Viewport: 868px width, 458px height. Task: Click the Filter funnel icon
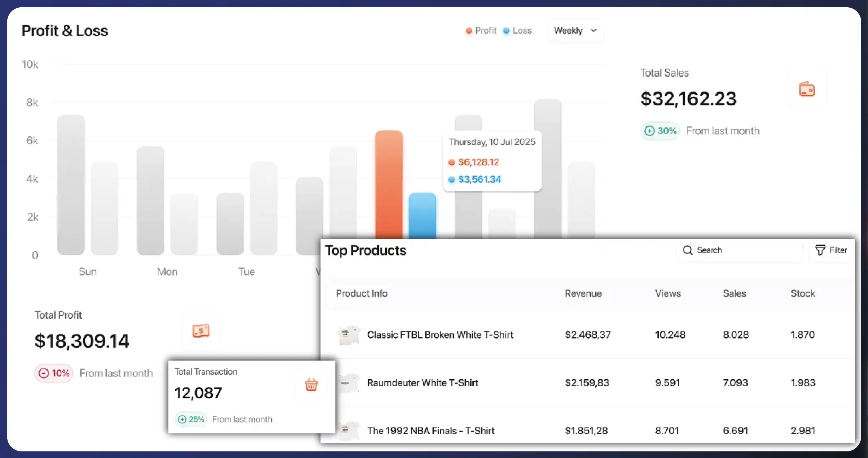pos(820,250)
